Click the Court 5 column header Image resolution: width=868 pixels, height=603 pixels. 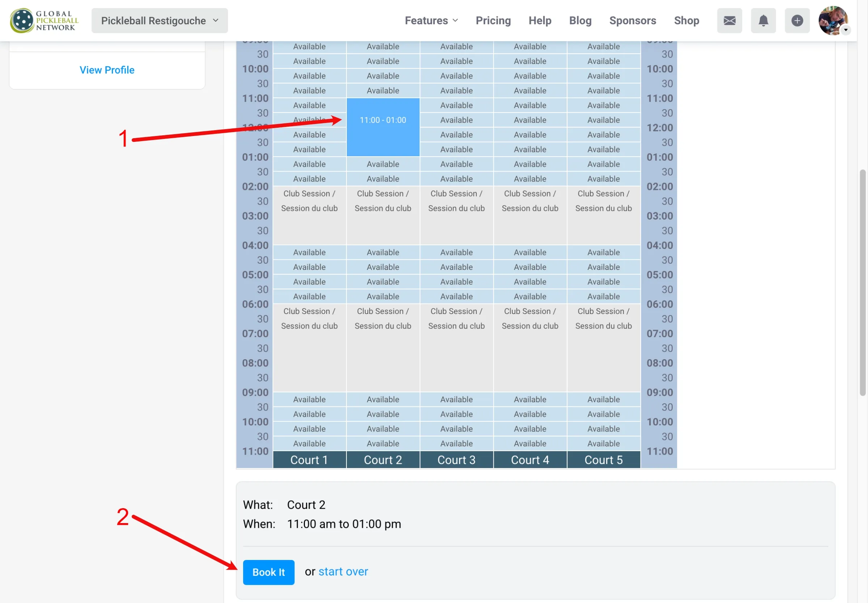(x=603, y=460)
